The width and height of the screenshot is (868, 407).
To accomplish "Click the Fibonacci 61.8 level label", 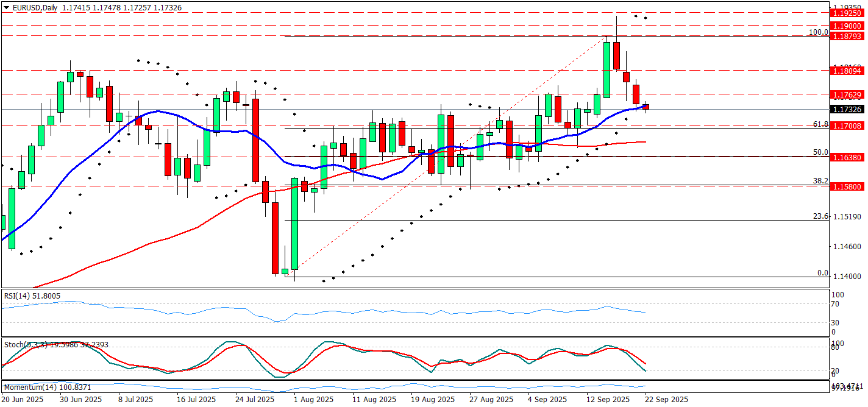I will click(x=820, y=124).
